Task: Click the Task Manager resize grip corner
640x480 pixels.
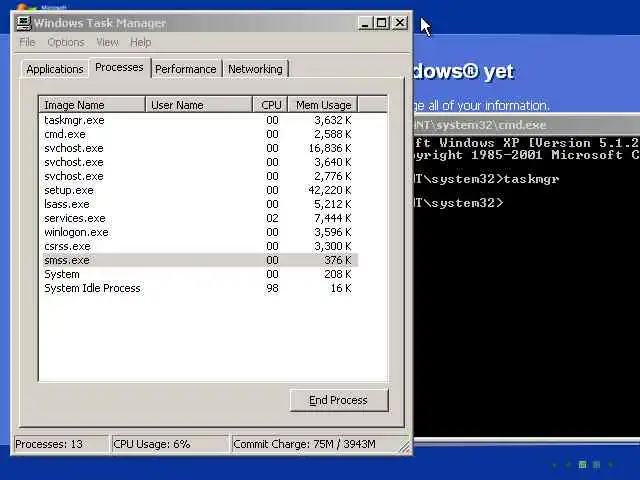Action: (405, 447)
